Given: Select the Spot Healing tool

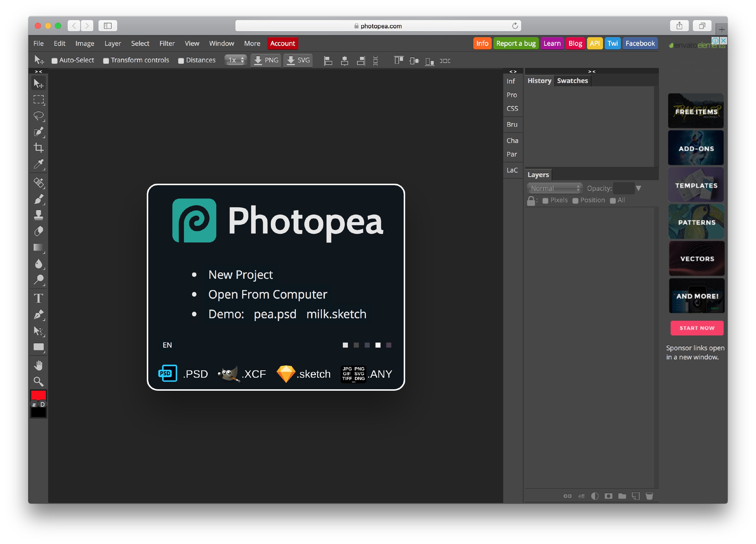Looking at the screenshot, I should pos(39,183).
